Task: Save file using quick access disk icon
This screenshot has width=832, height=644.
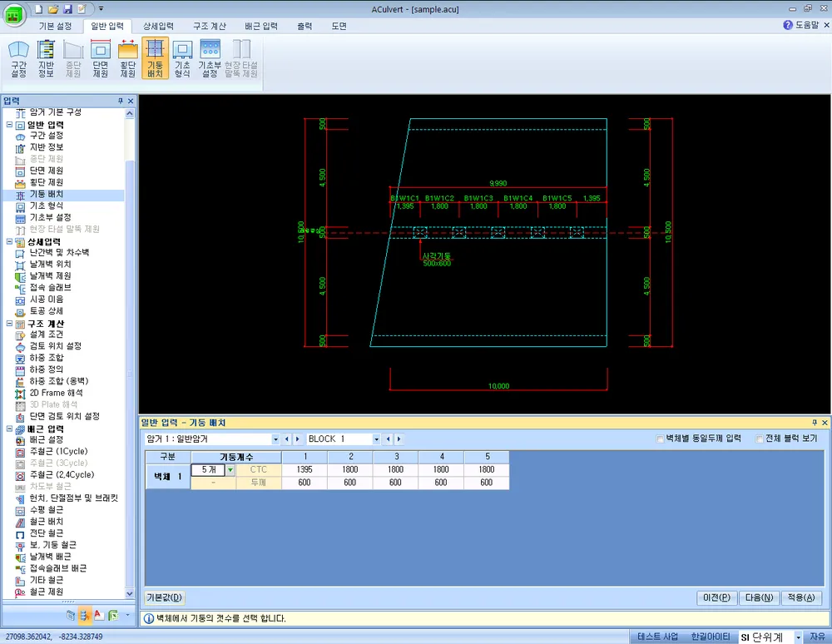Action: [67, 9]
